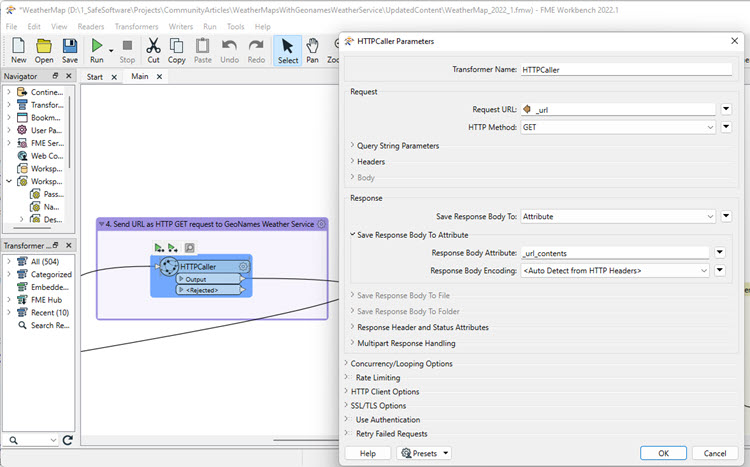
Task: Expand HTTP Client Options section
Action: (x=346, y=391)
